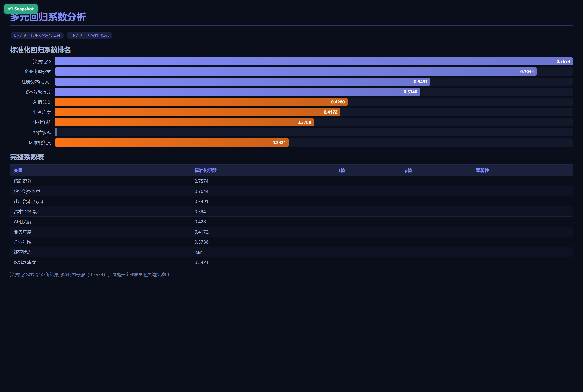The image size is (583, 392).
Task: Click the small grey 经营状态 bar
Action: pyautogui.click(x=56, y=132)
